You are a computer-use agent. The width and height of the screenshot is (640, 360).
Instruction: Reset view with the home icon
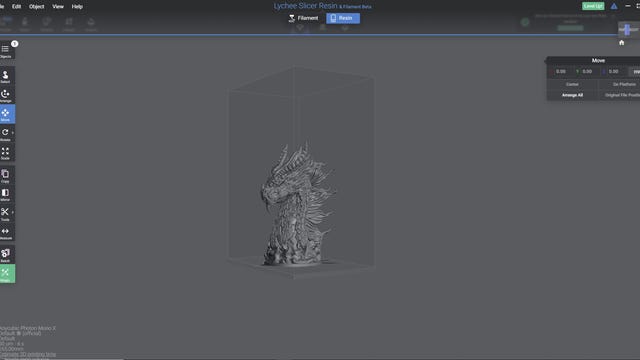[x=621, y=42]
